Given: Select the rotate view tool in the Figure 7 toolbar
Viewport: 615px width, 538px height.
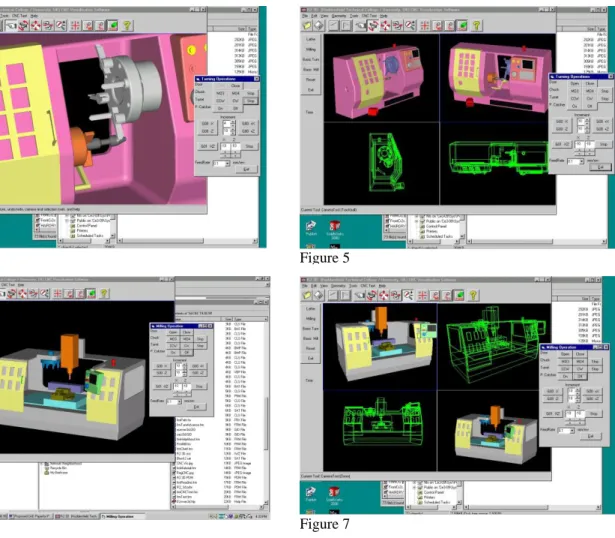Looking at the screenshot, I should coord(371,295).
